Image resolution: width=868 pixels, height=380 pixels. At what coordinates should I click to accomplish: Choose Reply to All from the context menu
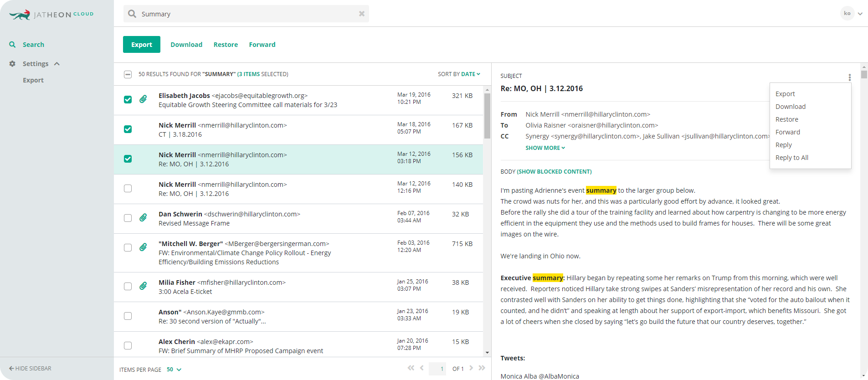[x=791, y=158]
